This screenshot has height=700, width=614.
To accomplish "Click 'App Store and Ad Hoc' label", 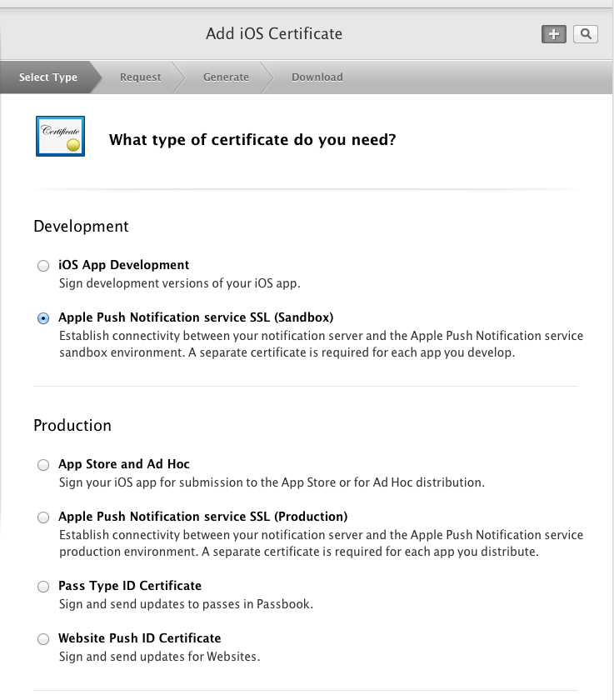I will tap(124, 464).
